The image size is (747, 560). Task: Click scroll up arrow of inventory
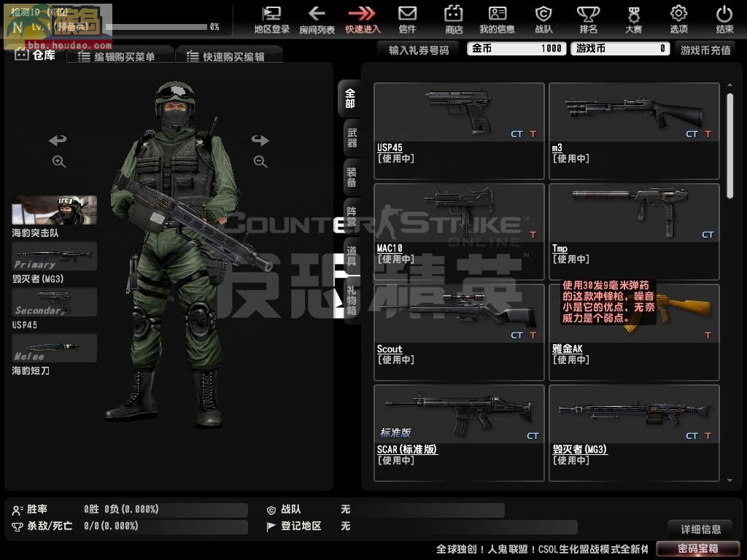click(x=729, y=85)
